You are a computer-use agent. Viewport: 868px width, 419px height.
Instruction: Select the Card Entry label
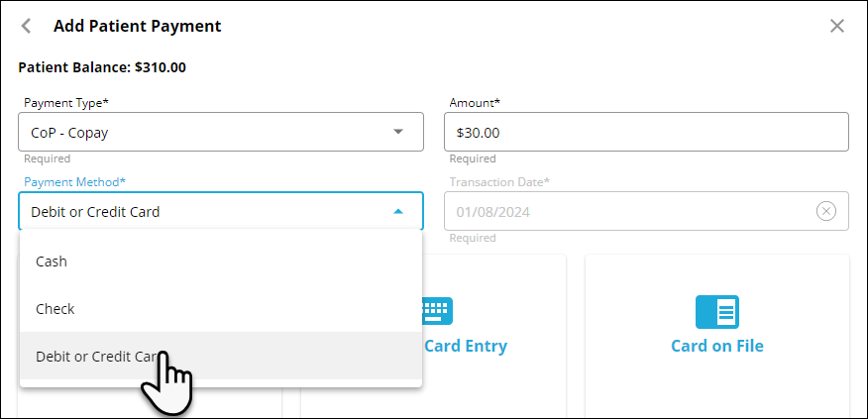(466, 346)
